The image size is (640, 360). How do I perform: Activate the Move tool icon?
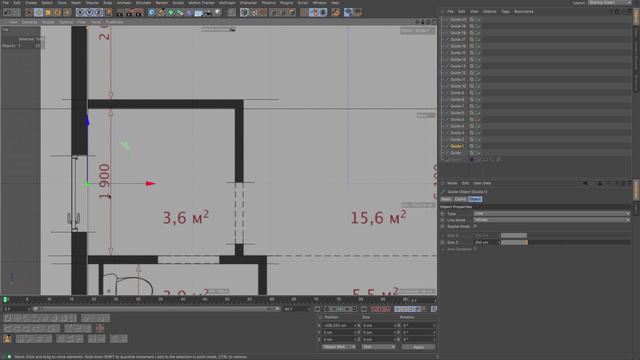pyautogui.click(x=39, y=13)
